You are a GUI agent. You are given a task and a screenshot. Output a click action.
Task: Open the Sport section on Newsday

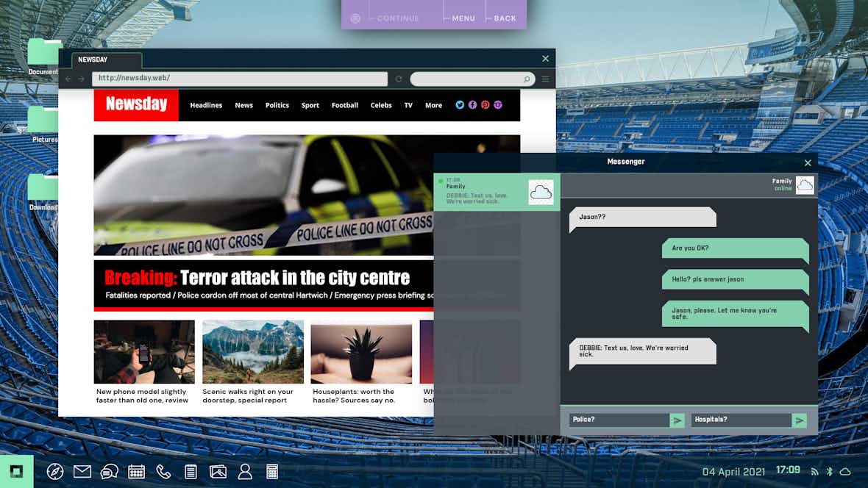310,105
